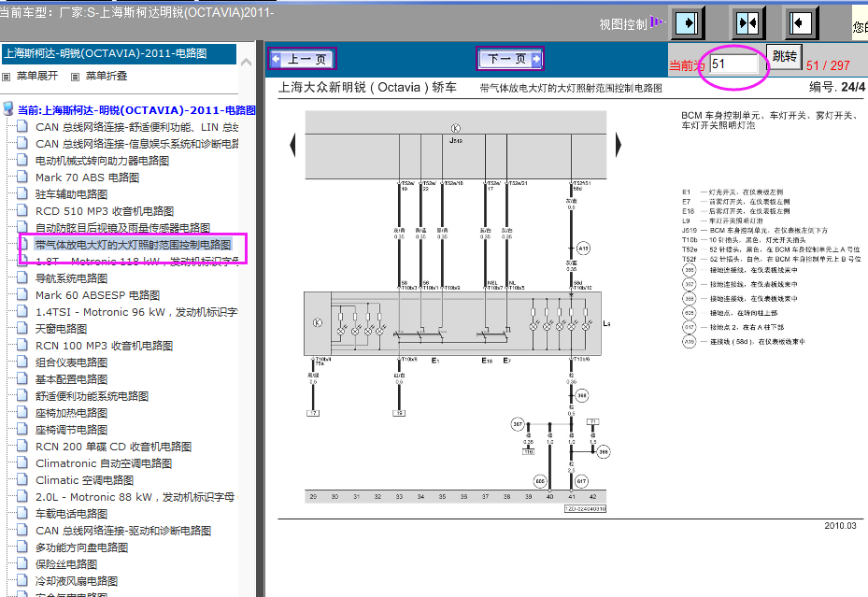868x597 pixels.
Task: Open 组合仪表电路图
Action: (x=71, y=362)
